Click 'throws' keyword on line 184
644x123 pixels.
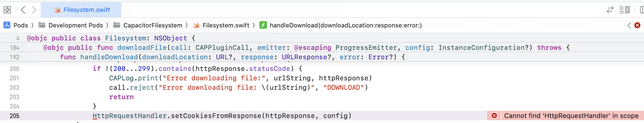pos(549,48)
